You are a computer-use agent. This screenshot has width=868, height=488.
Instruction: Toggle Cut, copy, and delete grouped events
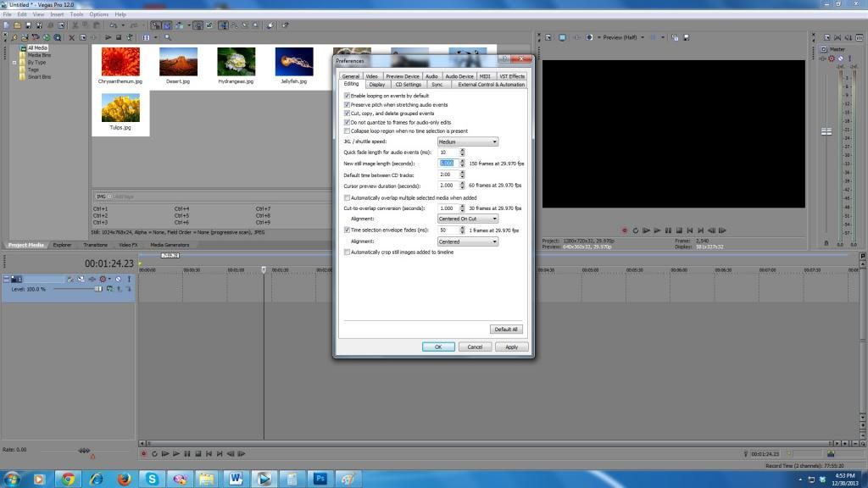pyautogui.click(x=347, y=114)
